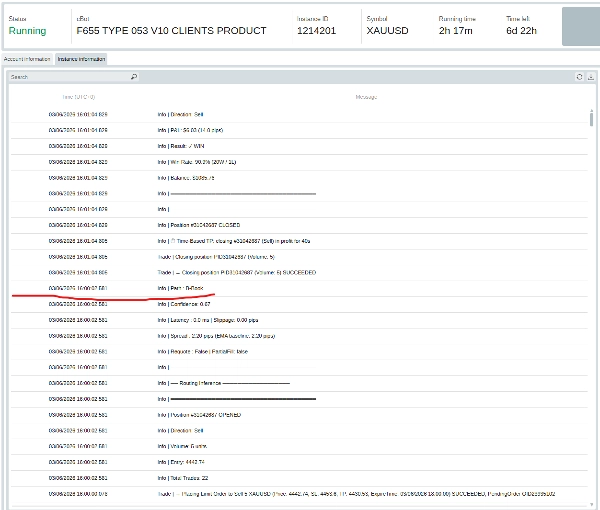Click running time value 2h 17m

pyautogui.click(x=455, y=31)
